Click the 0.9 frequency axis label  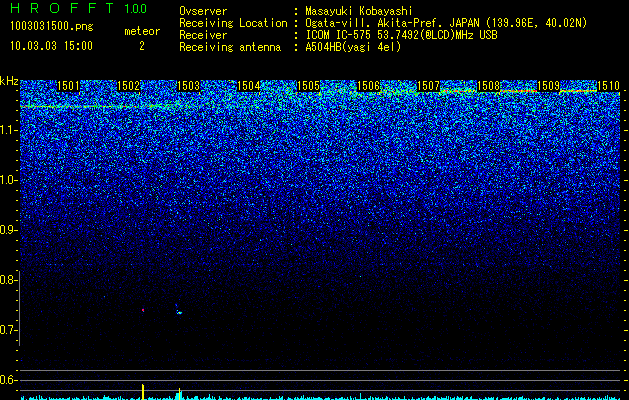(x=9, y=230)
